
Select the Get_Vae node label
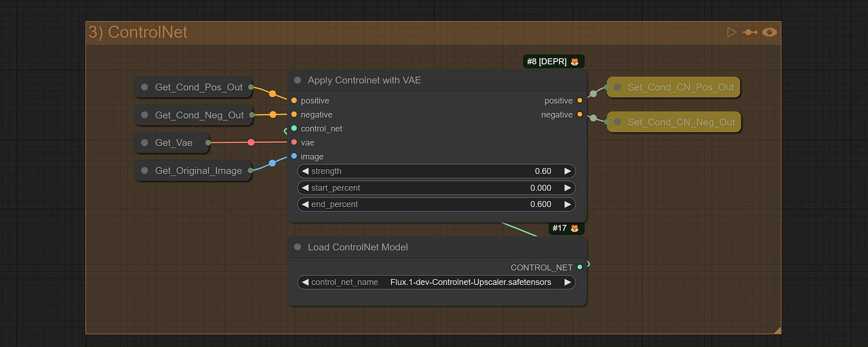coord(174,143)
